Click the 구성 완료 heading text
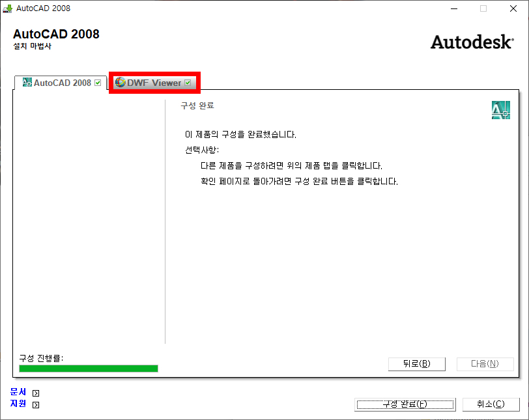The image size is (529, 420). click(x=197, y=106)
